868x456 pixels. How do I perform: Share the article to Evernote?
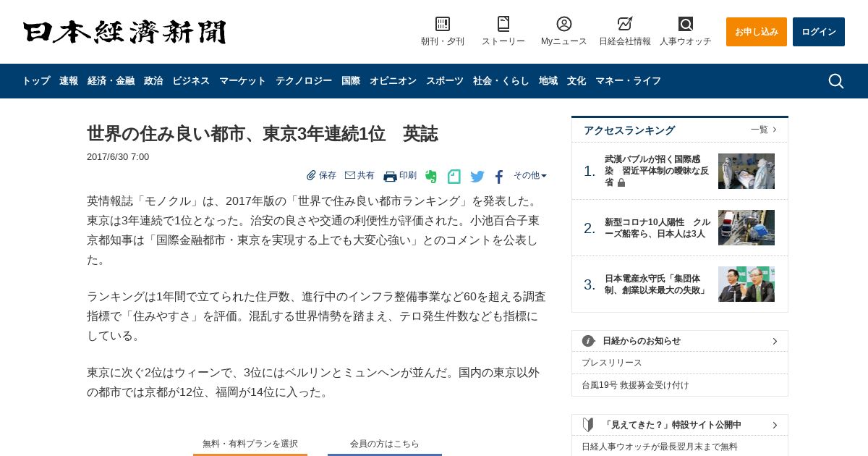pyautogui.click(x=431, y=177)
